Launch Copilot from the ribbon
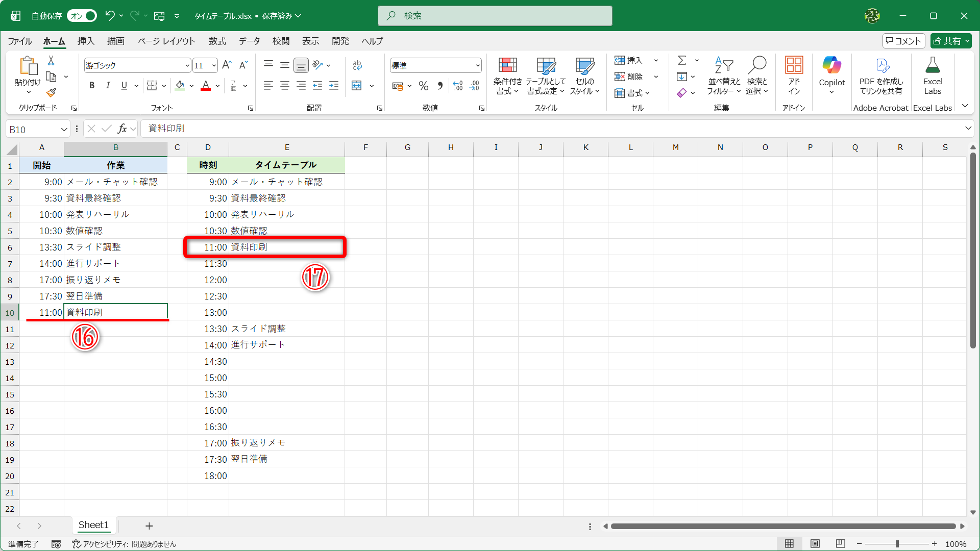Viewport: 980px width, 551px height. [831, 74]
